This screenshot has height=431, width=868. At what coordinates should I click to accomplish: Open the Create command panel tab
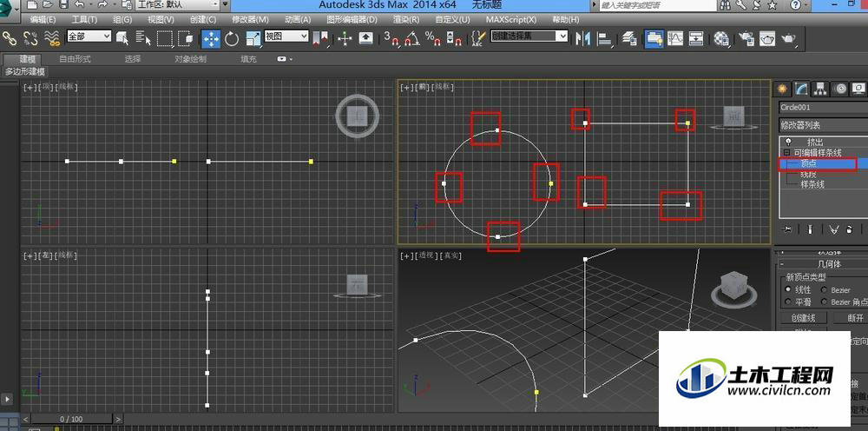tap(782, 89)
